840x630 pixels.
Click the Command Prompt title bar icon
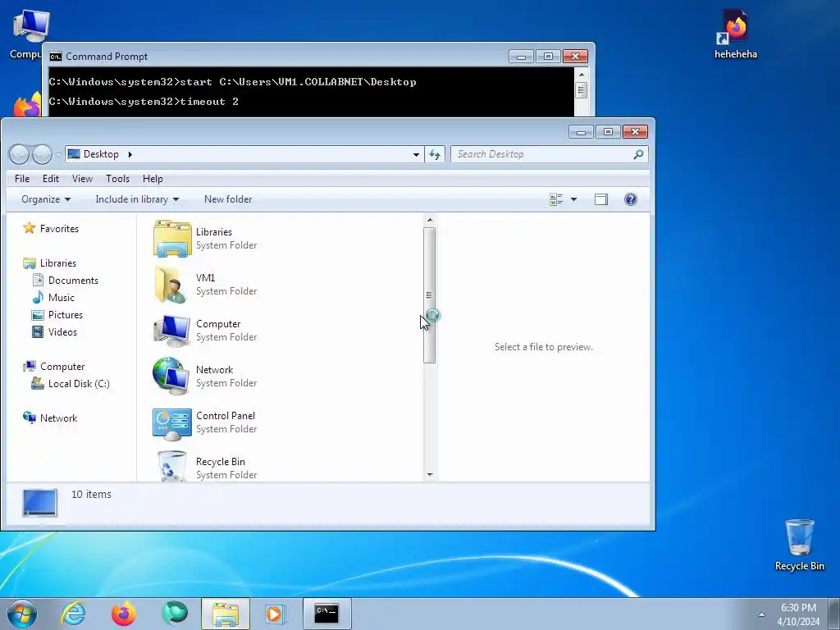click(55, 57)
